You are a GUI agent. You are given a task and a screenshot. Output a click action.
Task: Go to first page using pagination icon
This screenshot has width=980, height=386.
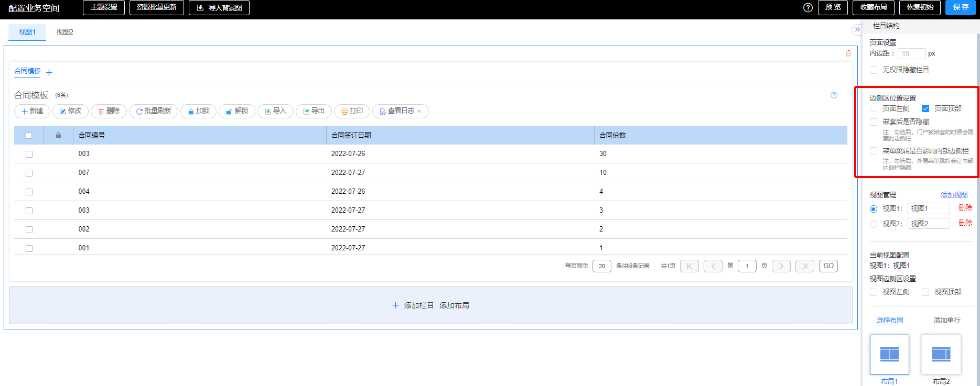[690, 266]
